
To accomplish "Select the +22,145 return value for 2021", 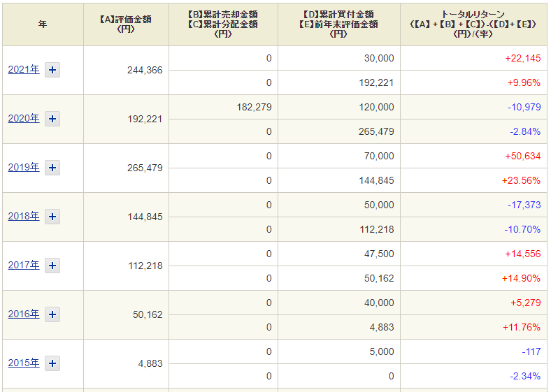I will click(x=522, y=58).
